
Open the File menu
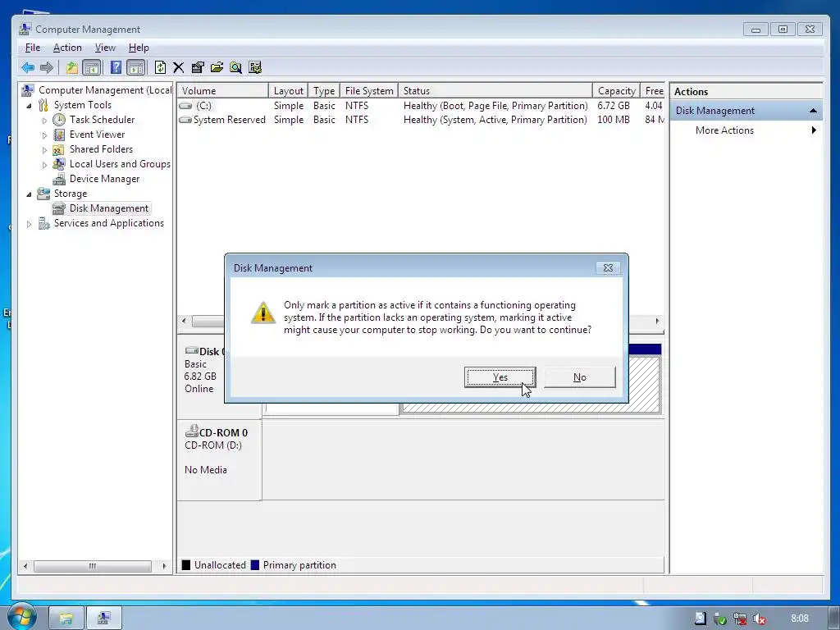(x=33, y=48)
